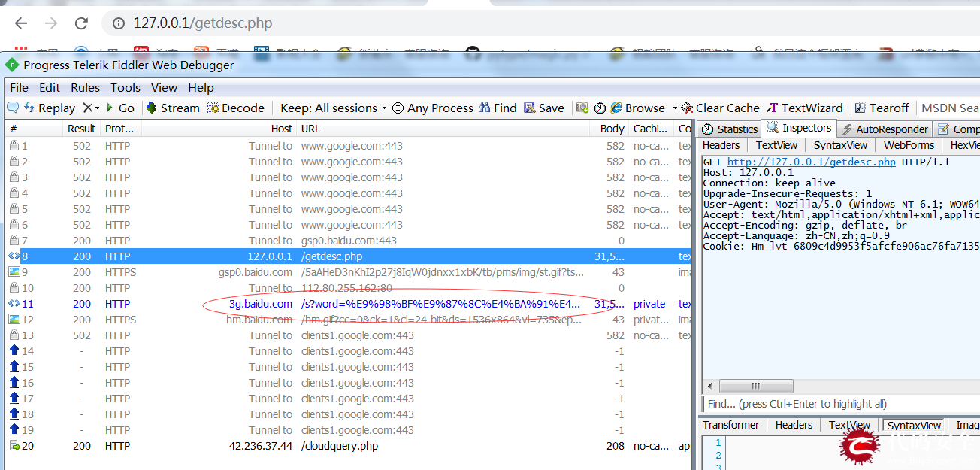
Task: Click Go to resume sessions
Action: tap(120, 108)
